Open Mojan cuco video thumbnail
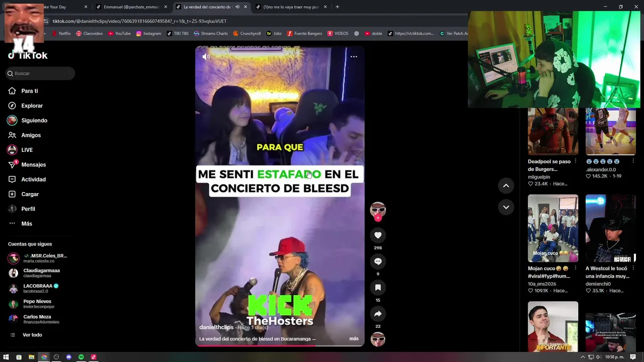Image resolution: width=644 pixels, height=362 pixels. (x=553, y=228)
